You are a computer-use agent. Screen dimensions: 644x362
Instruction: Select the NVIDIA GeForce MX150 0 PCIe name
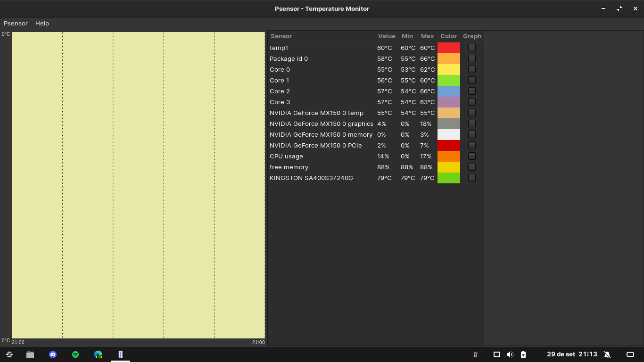316,145
